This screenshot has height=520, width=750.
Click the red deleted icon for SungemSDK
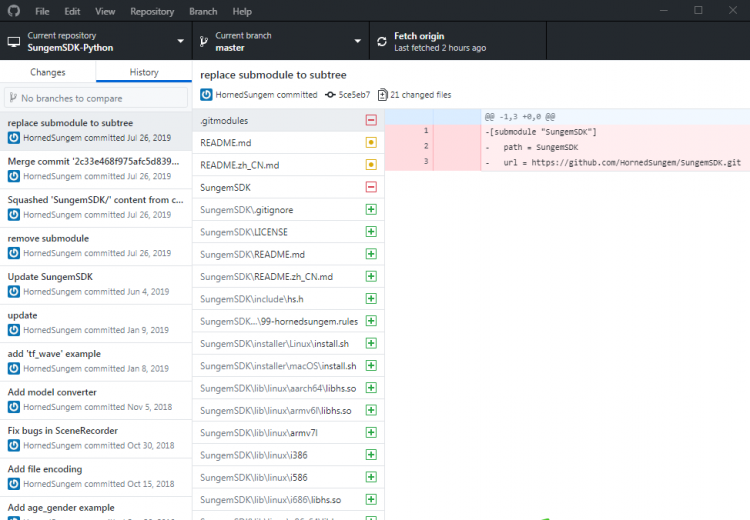click(371, 187)
